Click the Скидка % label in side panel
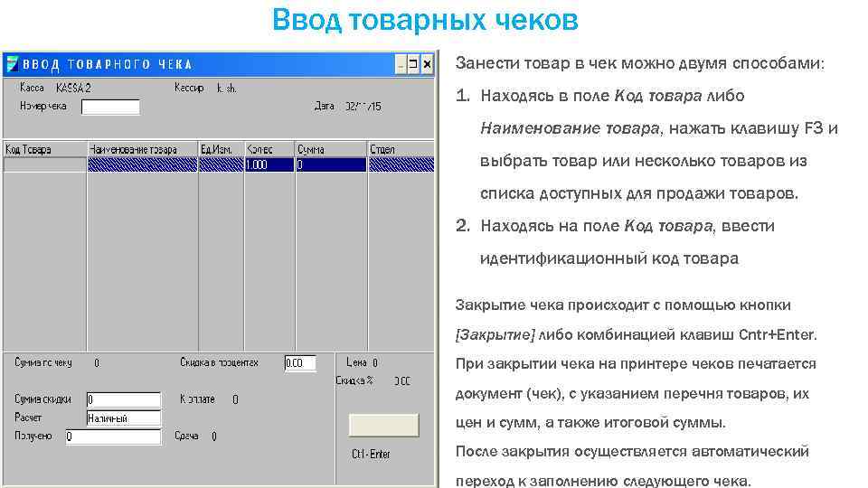The image size is (868, 488). pyautogui.click(x=354, y=380)
